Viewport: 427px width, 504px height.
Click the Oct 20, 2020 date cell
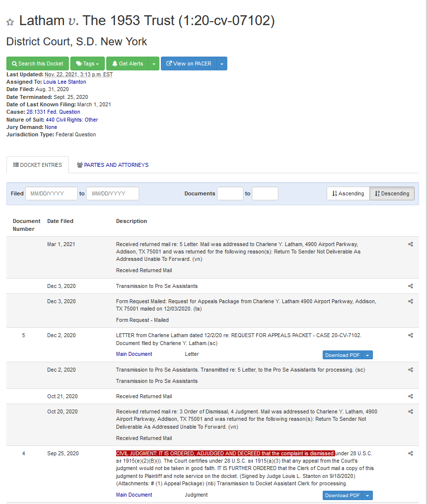pyautogui.click(x=62, y=412)
